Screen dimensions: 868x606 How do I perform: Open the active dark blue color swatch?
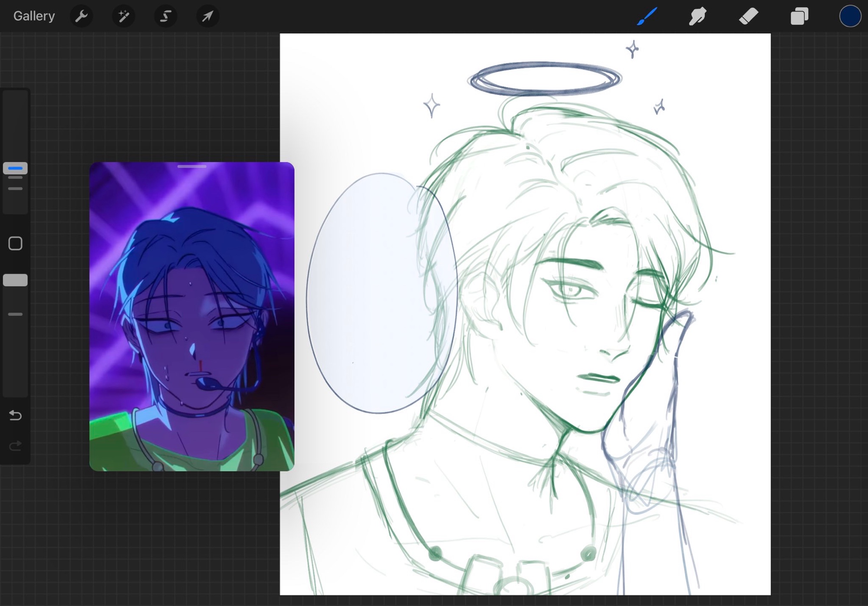850,16
